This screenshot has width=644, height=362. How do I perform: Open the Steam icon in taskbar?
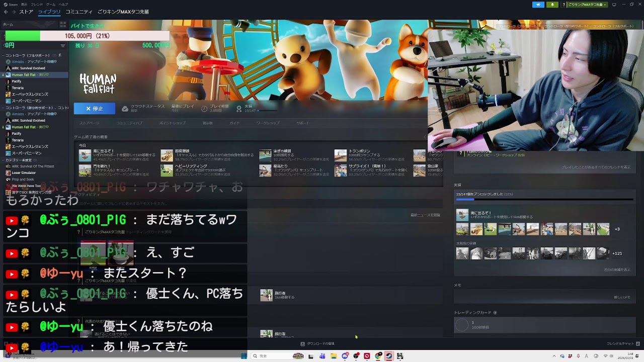(x=389, y=356)
